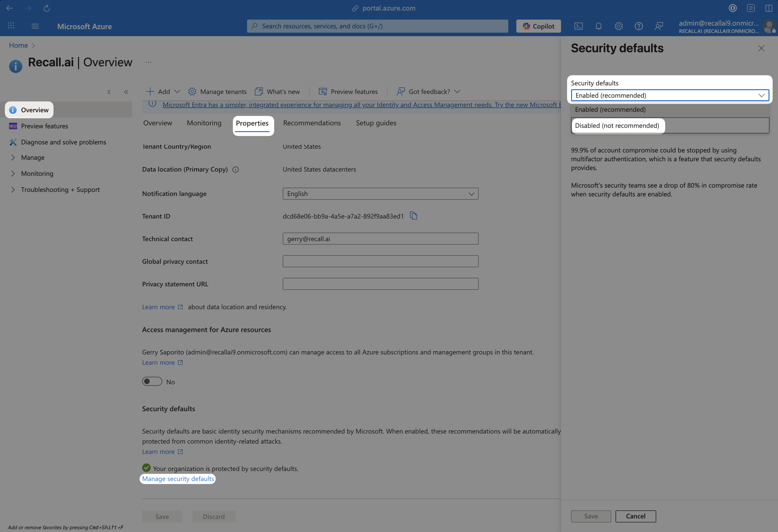The image size is (778, 532).
Task: Click the Manage security defaults link
Action: (178, 479)
